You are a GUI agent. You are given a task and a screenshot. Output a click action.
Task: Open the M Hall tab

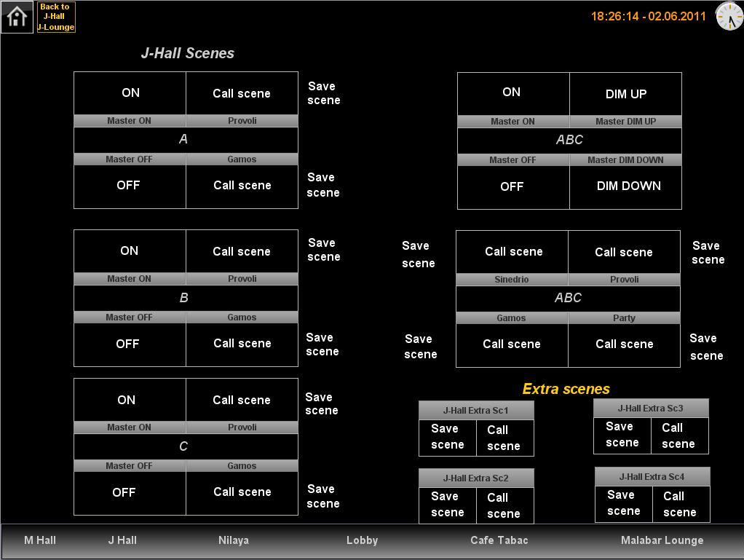[x=40, y=540]
